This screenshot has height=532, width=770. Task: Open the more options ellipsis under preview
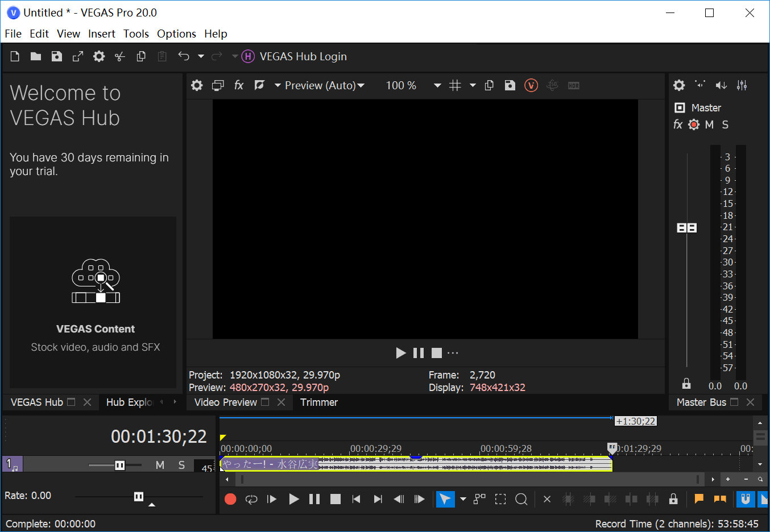pyautogui.click(x=453, y=353)
